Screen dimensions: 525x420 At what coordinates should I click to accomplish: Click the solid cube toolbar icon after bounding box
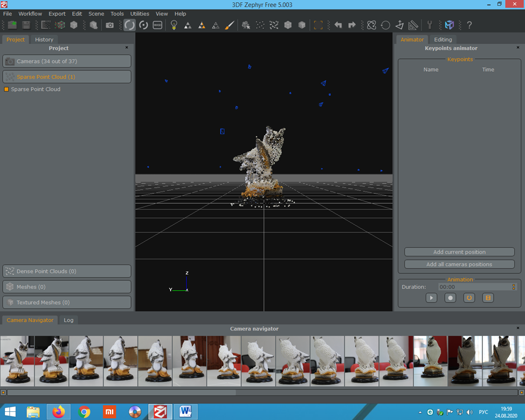point(74,25)
